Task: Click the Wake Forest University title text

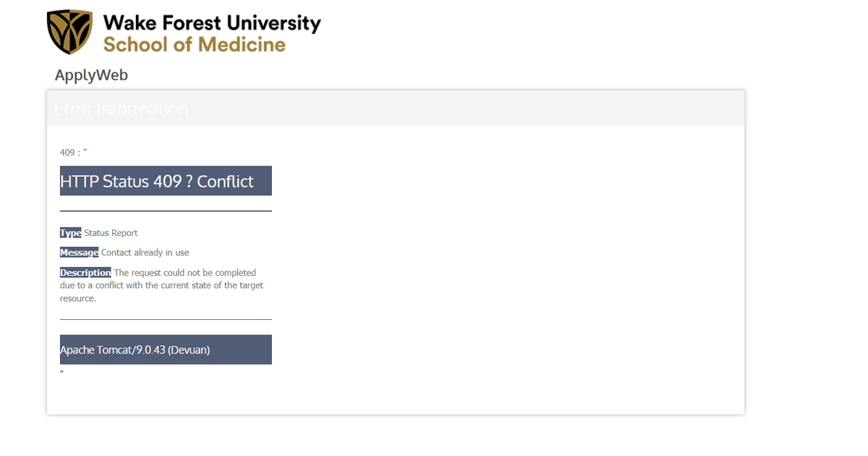Action: pos(212,23)
